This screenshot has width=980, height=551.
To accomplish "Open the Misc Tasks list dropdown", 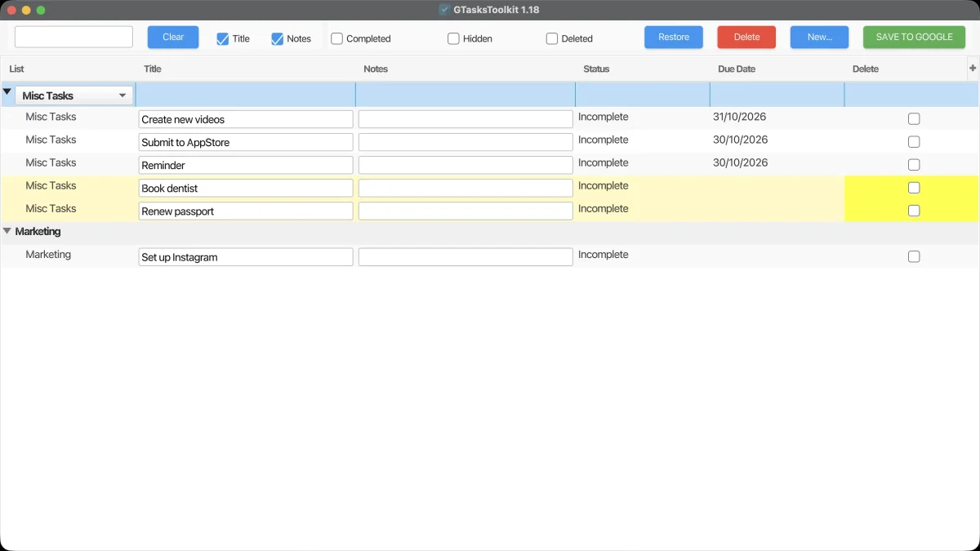I will click(x=74, y=96).
